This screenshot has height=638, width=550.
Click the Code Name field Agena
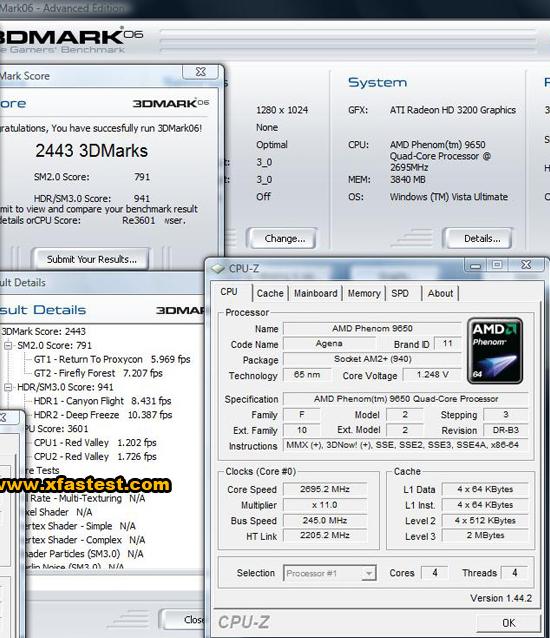pyautogui.click(x=329, y=344)
